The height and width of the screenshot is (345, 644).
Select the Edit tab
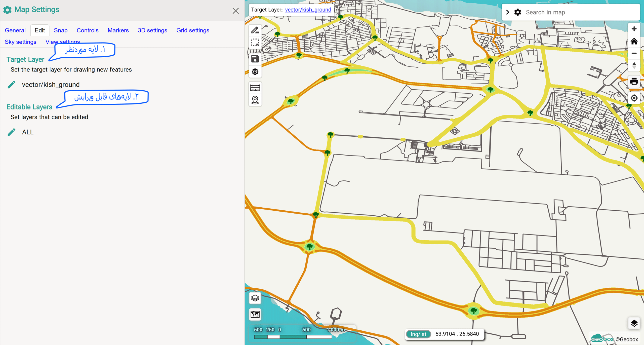coord(40,30)
